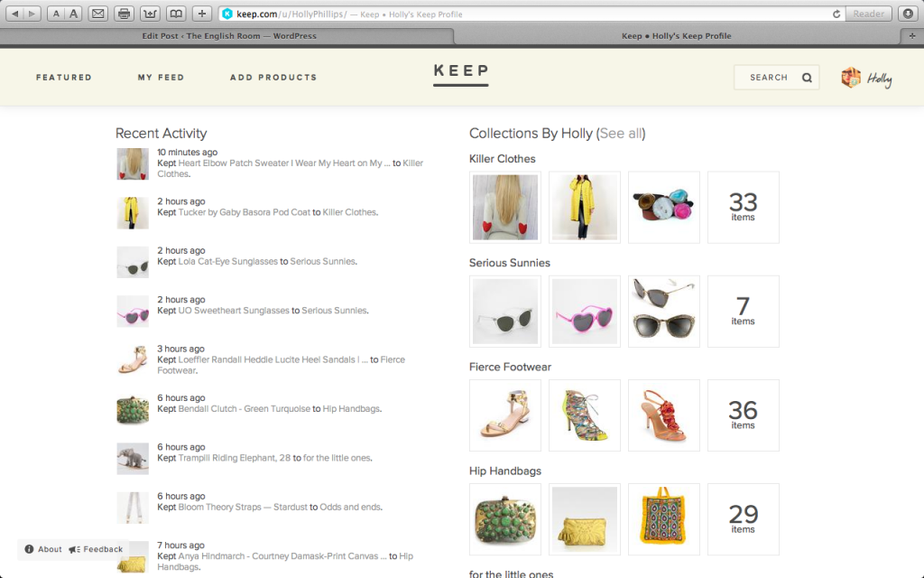Open bookmarks book icon
The height and width of the screenshot is (578, 924).
[x=176, y=14]
